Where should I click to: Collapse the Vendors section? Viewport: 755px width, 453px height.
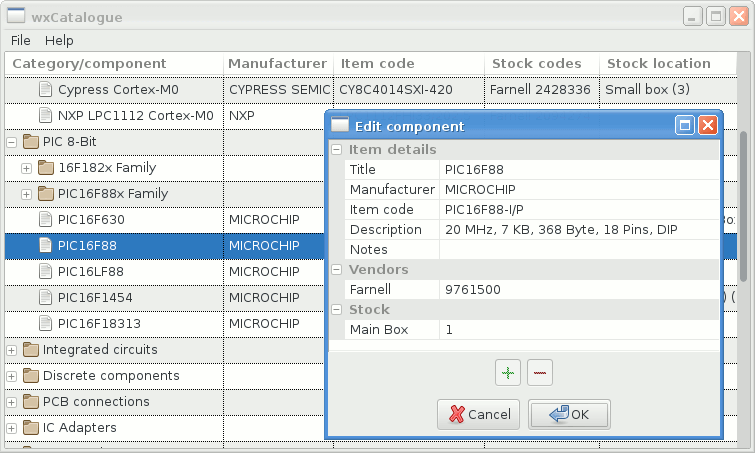click(337, 270)
